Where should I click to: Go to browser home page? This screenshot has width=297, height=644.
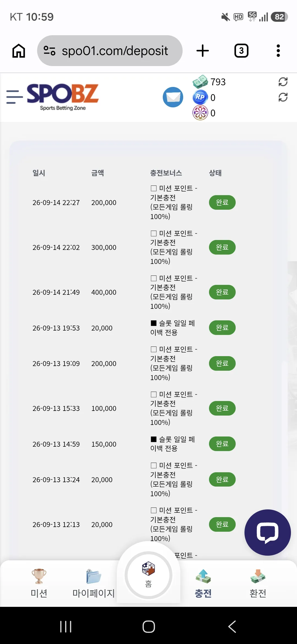tap(19, 51)
